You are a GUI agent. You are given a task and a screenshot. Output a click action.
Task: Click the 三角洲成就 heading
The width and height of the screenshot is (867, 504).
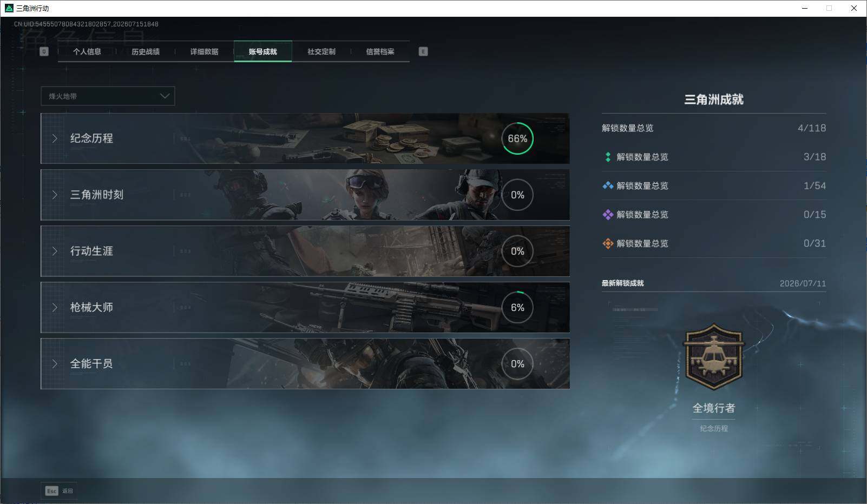714,100
